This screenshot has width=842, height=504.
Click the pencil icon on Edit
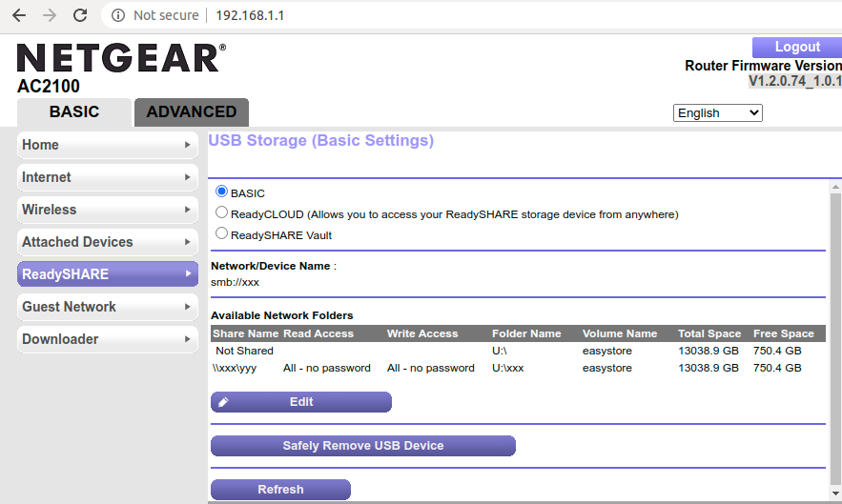(x=223, y=402)
